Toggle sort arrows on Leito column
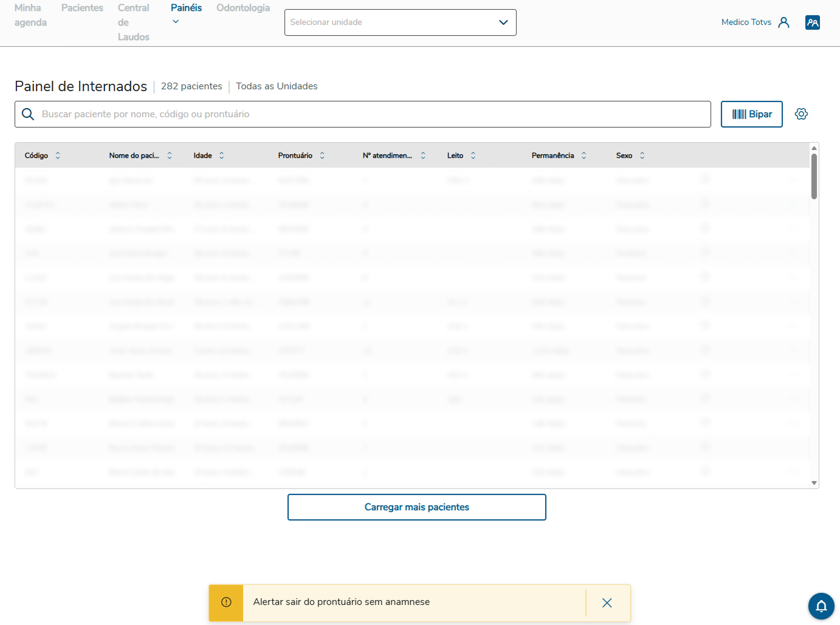Viewport: 840px width, 625px height. point(473,155)
